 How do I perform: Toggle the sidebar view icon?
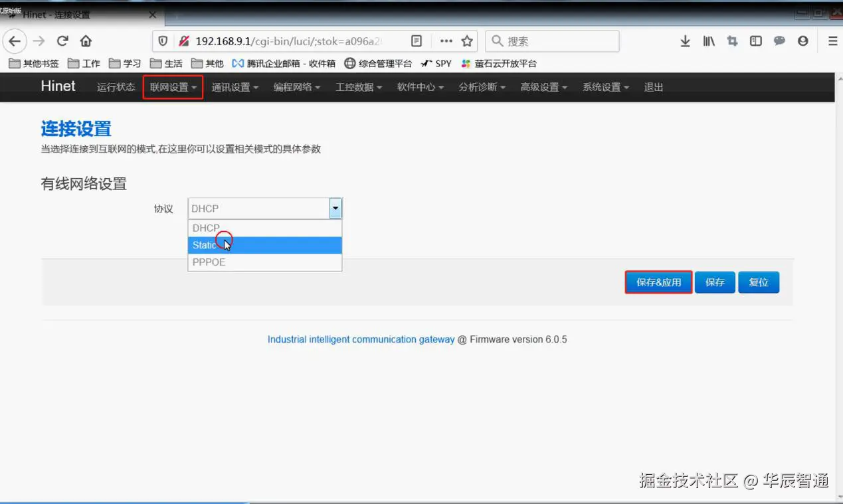(x=755, y=41)
